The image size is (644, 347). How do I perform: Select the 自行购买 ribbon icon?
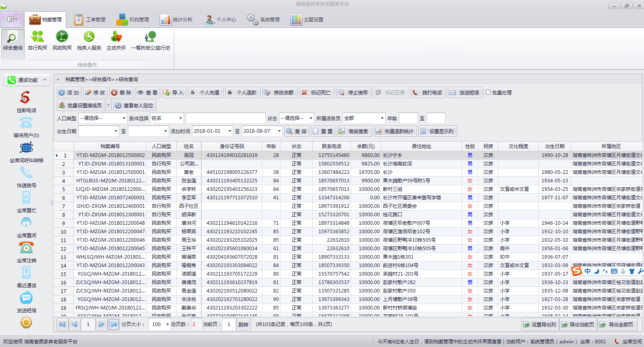click(38, 37)
